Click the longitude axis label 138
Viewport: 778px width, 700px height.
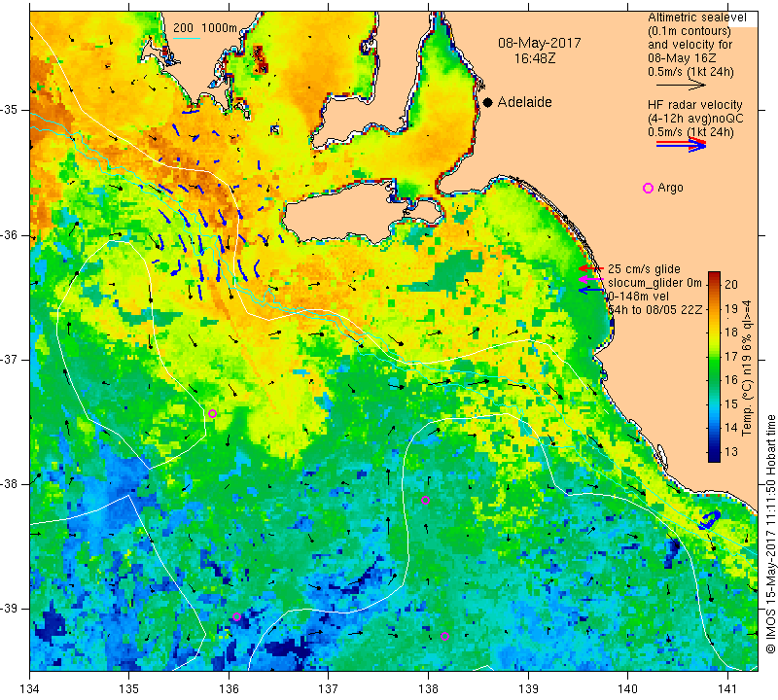[x=428, y=689]
